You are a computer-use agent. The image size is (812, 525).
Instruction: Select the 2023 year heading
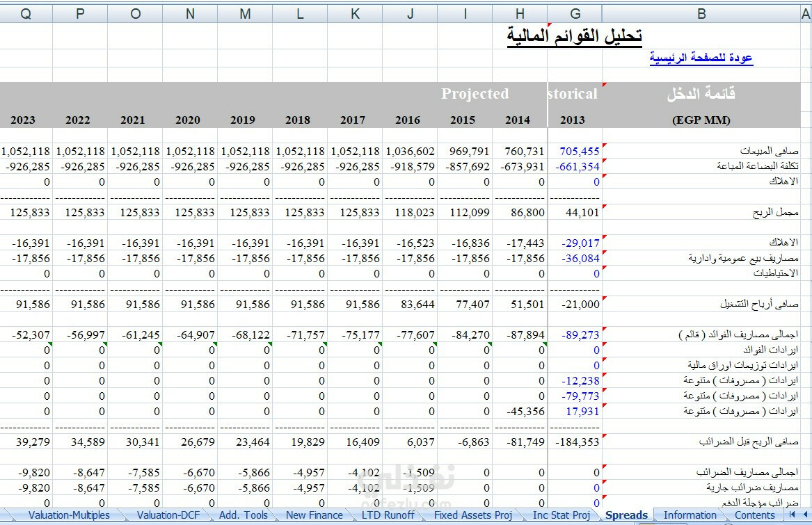23,120
